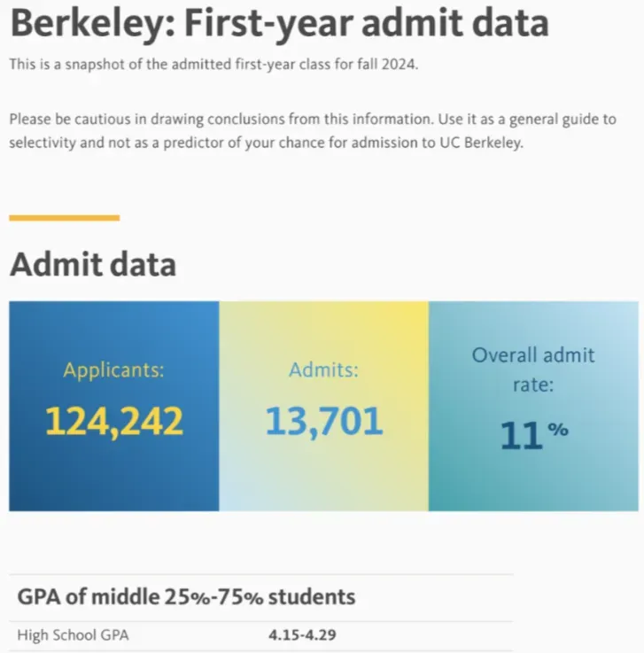Click the yellow divider bar above Admit data

pyautogui.click(x=64, y=217)
